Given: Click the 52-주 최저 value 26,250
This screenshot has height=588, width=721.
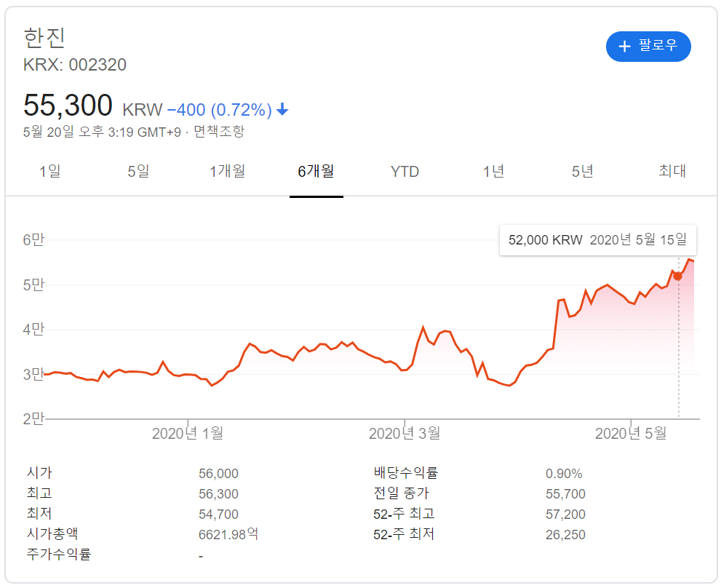Looking at the screenshot, I should (x=565, y=535).
